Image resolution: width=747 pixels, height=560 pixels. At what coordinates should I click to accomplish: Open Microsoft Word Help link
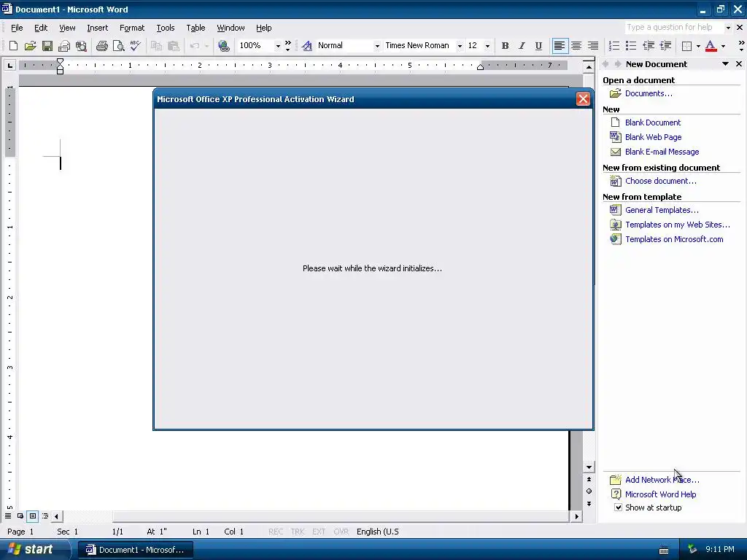(x=660, y=494)
